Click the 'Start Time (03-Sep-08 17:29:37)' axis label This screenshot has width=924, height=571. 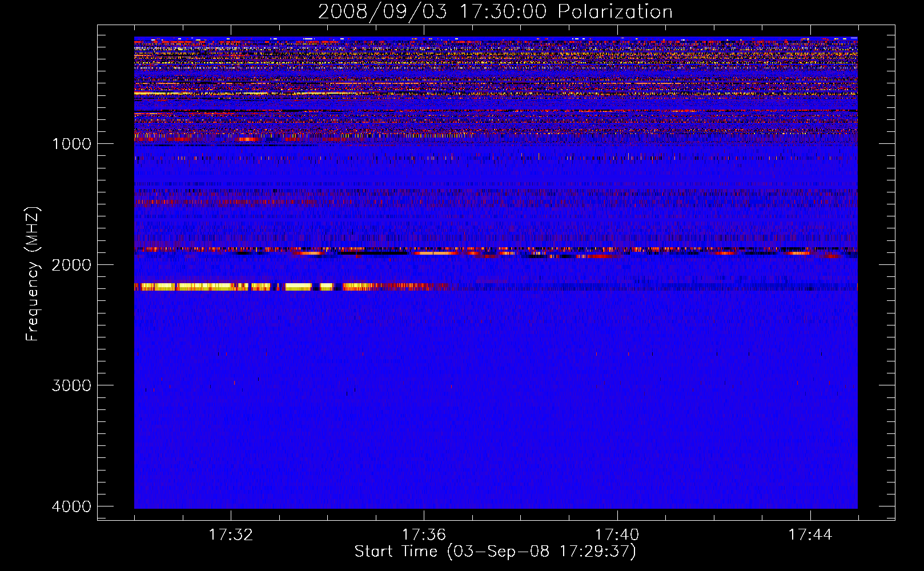pyautogui.click(x=495, y=552)
